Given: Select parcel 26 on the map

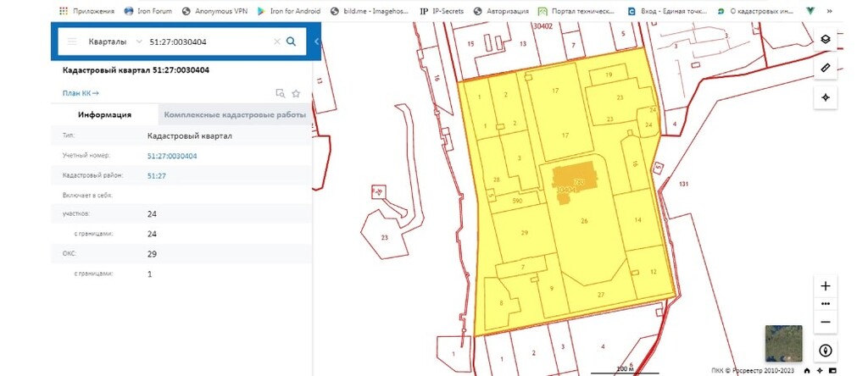Looking at the screenshot, I should pyautogui.click(x=583, y=221).
